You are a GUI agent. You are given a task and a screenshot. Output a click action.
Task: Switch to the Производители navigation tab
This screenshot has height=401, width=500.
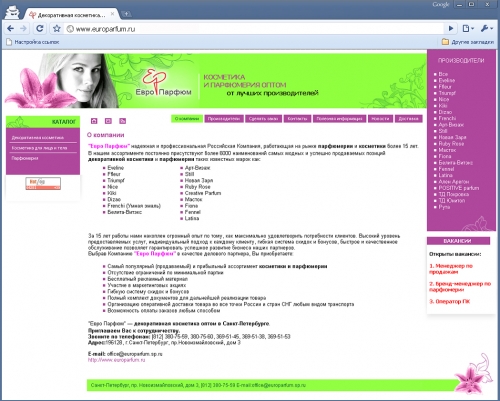[x=224, y=119]
